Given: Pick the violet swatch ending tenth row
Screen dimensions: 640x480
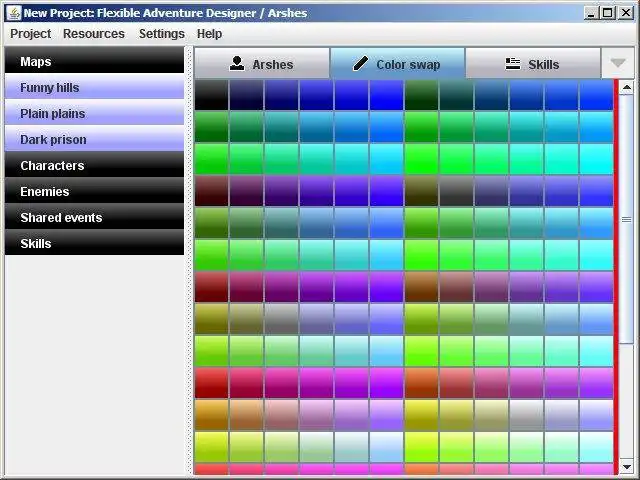Looking at the screenshot, I should point(596,383).
